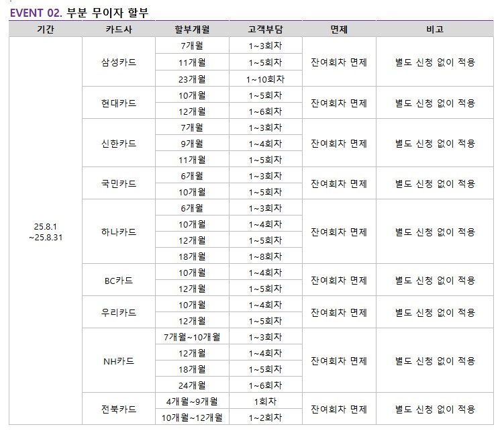
Task: Click the 'EVENT 02. 부분 무이자 할부' title
Action: coord(79,13)
